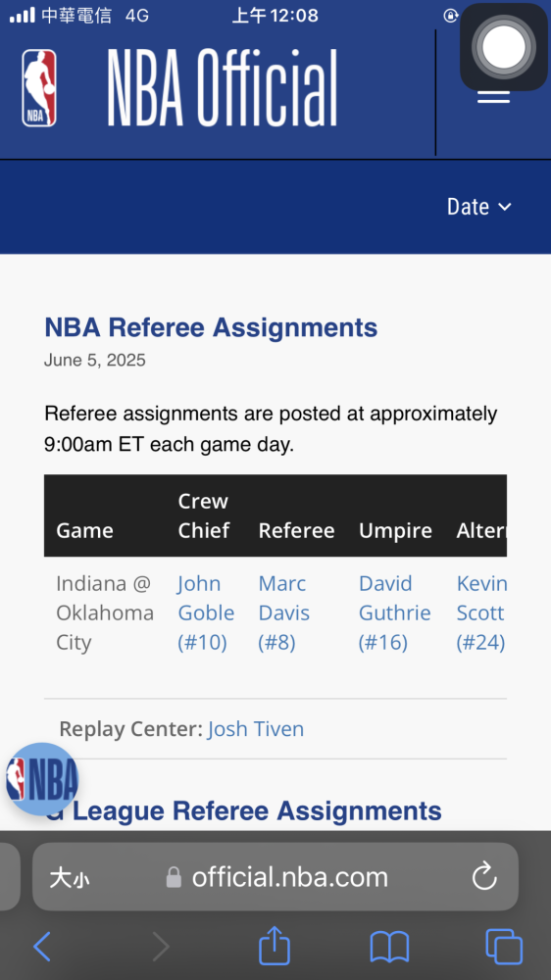Tap the floating NBA badge icon
The image size is (551, 980).
tap(41, 779)
